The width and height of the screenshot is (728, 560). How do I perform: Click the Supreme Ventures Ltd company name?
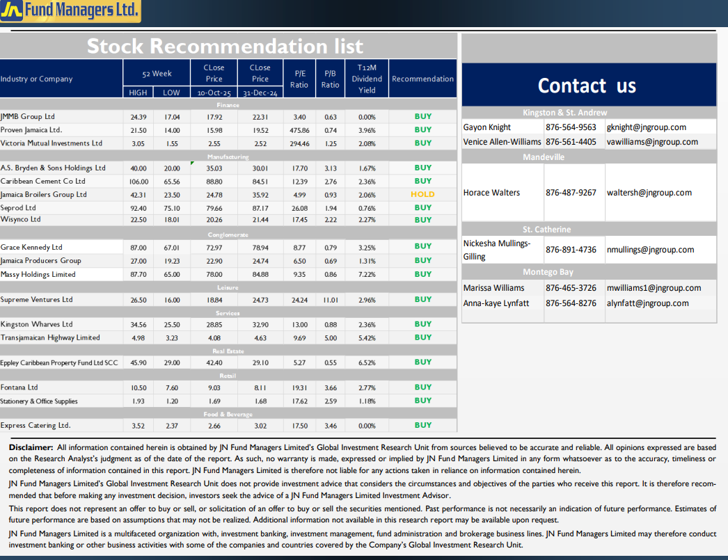coord(37,300)
